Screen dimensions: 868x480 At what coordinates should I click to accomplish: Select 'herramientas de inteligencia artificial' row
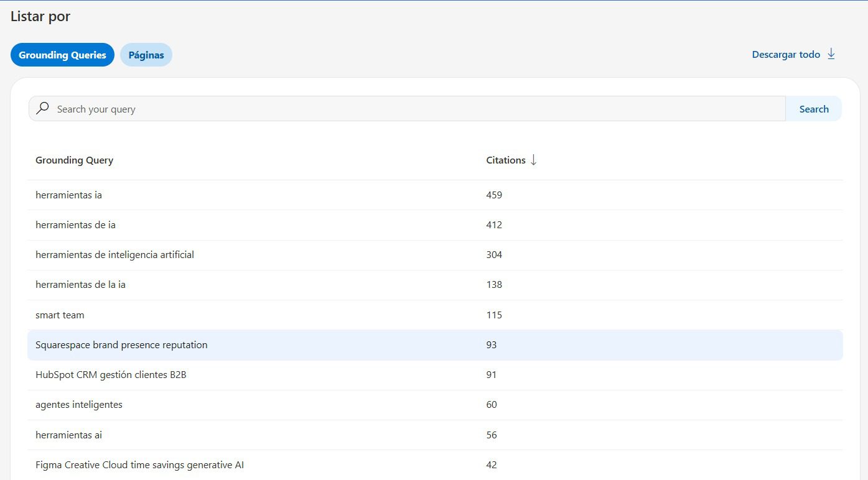(114, 255)
